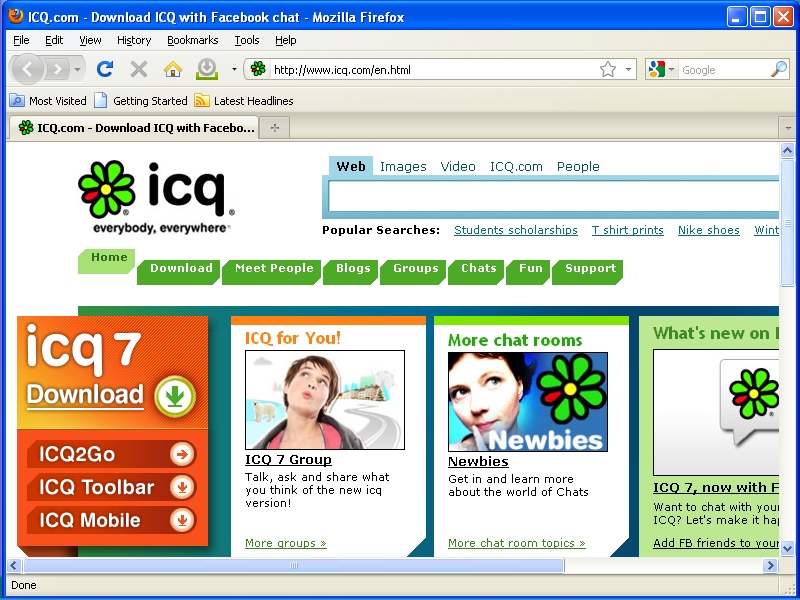The width and height of the screenshot is (800, 600).
Task: Open the Meet People navigation tab
Action: click(274, 269)
